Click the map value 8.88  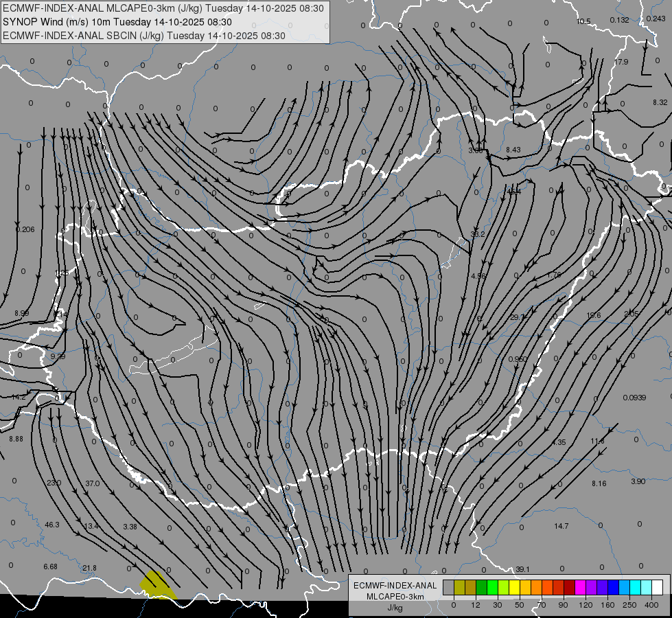pyautogui.click(x=16, y=439)
